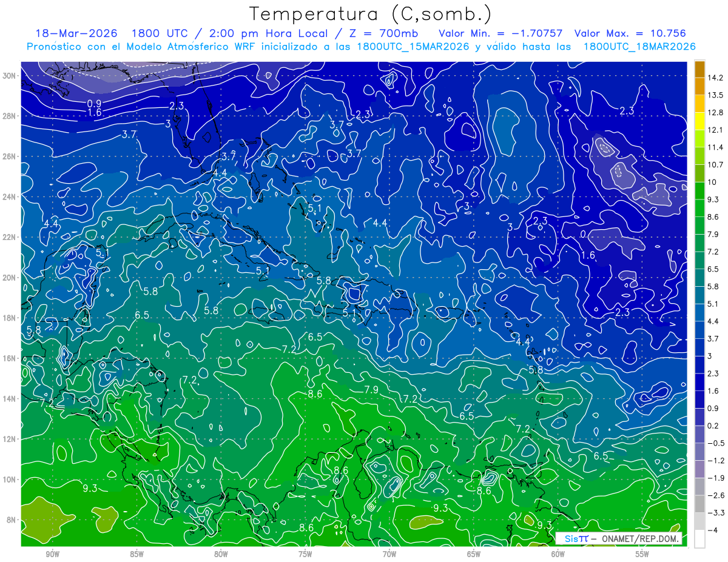The height and width of the screenshot is (562, 728).
Task: Click the '85W' longitude axis label
Action: (x=136, y=554)
